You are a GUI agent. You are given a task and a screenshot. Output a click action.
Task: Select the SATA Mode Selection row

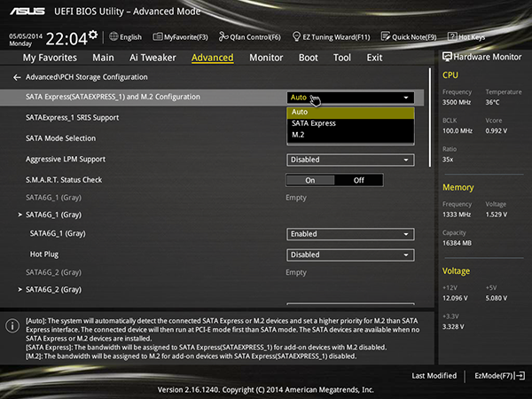[x=60, y=138]
